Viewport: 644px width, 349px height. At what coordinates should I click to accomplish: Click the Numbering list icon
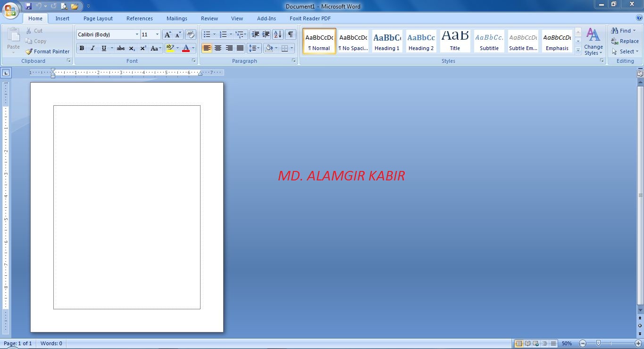[x=224, y=34]
